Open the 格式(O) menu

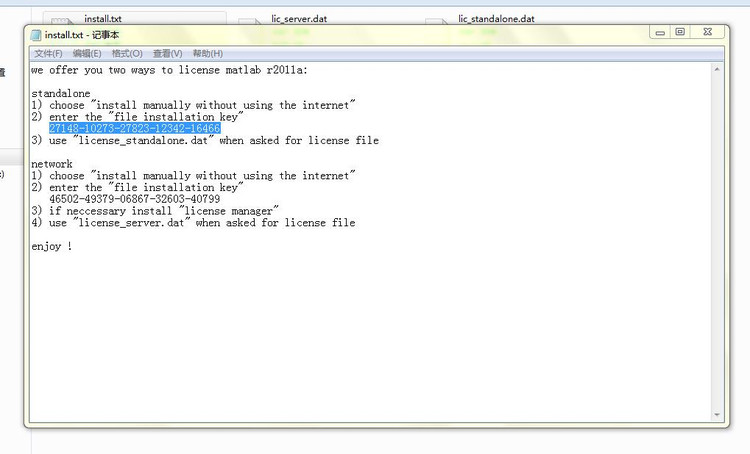point(127,54)
